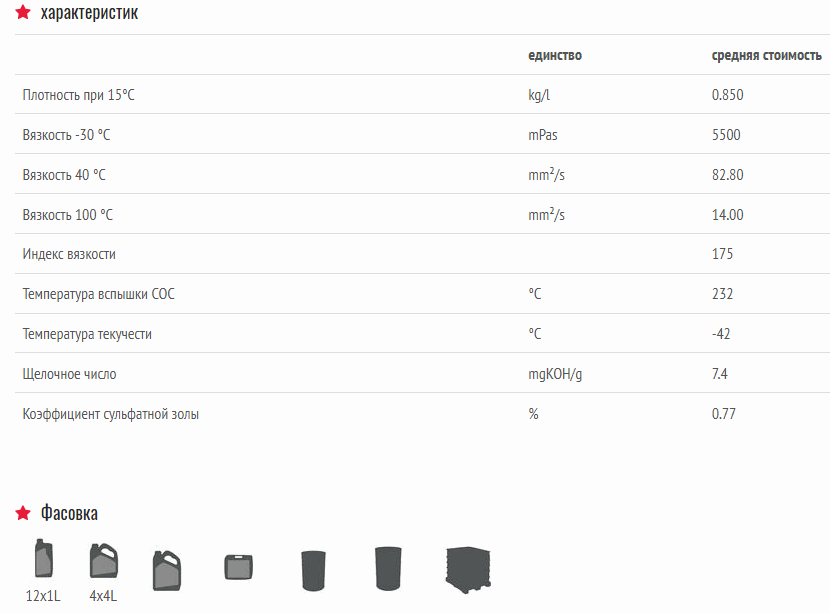The height and width of the screenshot is (613, 830).
Task: Choose the larger barrel drum icon
Action: tap(388, 569)
